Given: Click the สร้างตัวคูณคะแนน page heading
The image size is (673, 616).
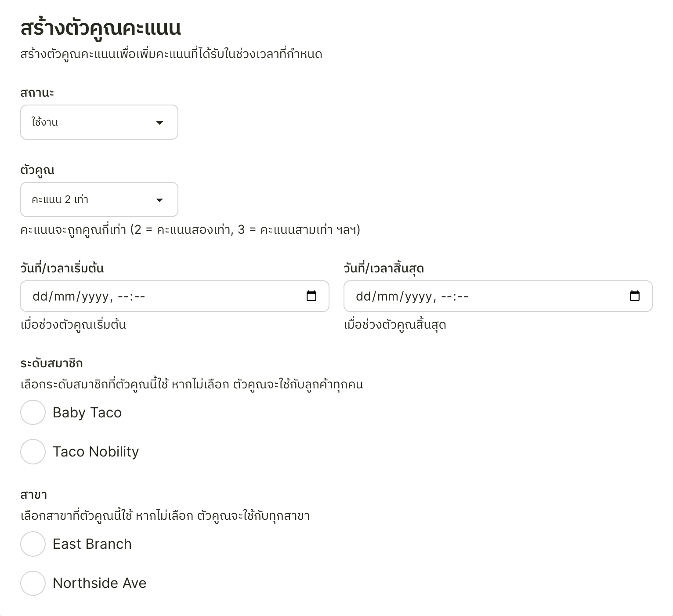Looking at the screenshot, I should [x=101, y=28].
